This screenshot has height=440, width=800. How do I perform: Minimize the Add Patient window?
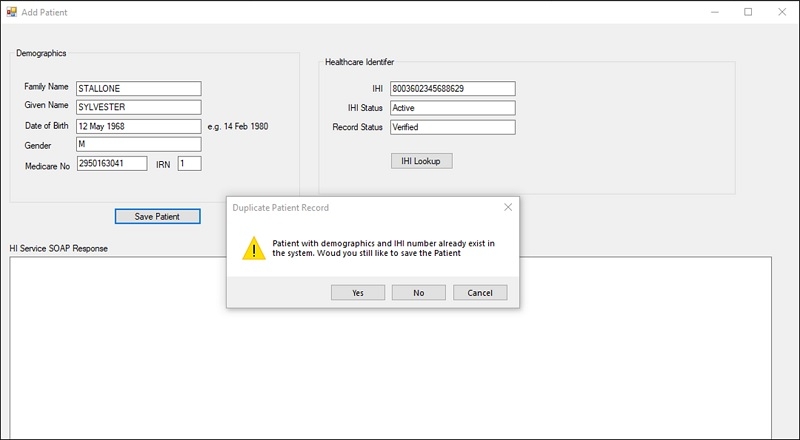(x=715, y=12)
